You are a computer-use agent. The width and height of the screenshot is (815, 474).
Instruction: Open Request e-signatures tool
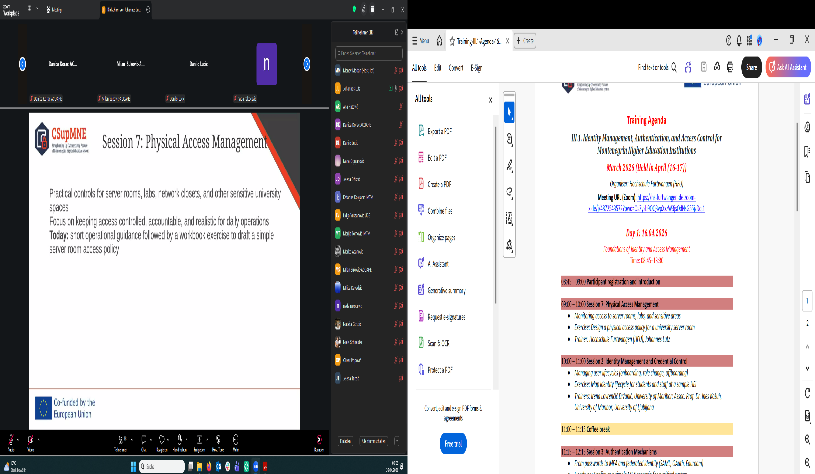point(442,317)
